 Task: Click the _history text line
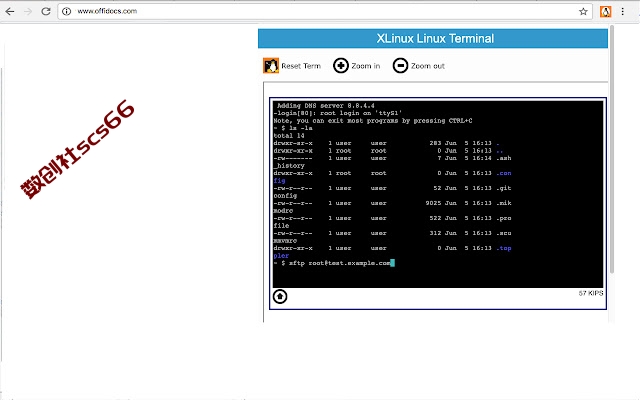[x=289, y=166]
